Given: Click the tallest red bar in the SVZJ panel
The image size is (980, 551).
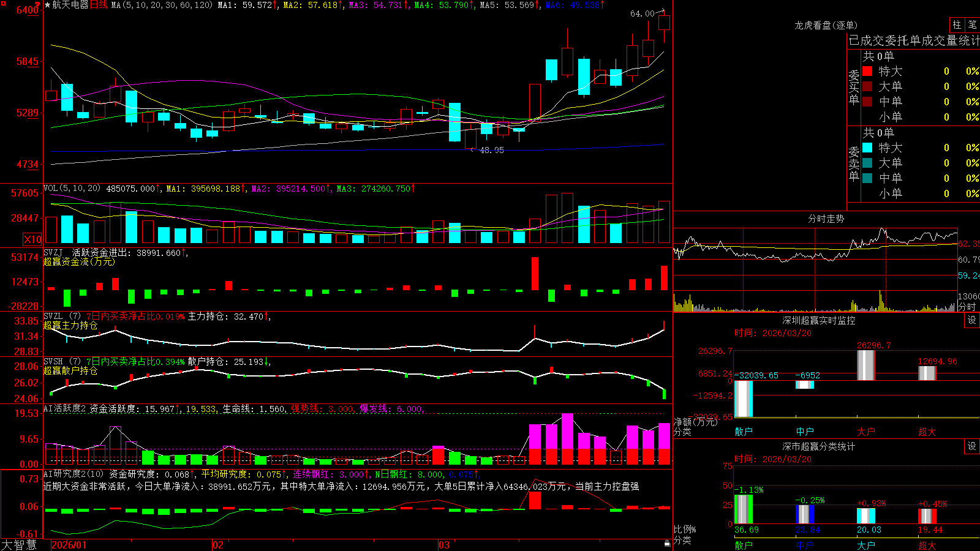Looking at the screenshot, I should (x=535, y=273).
